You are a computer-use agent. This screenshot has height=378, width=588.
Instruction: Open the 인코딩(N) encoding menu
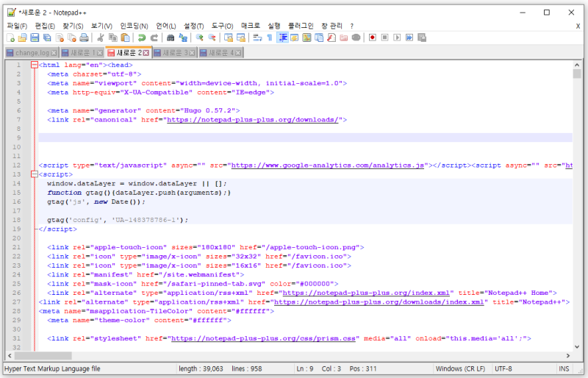pyautogui.click(x=134, y=26)
